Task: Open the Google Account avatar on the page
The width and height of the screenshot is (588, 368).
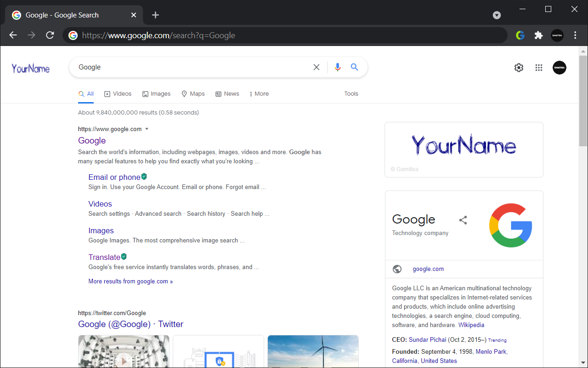Action: coord(560,68)
